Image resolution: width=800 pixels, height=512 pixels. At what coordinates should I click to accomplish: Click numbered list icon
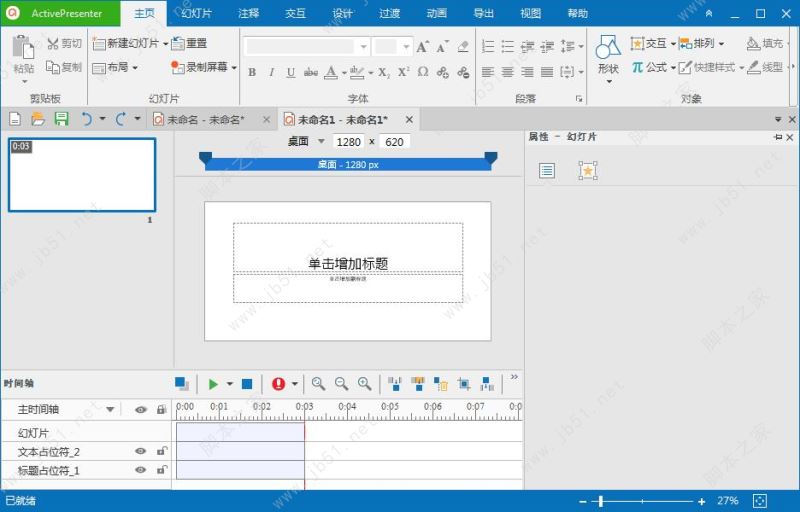(488, 46)
